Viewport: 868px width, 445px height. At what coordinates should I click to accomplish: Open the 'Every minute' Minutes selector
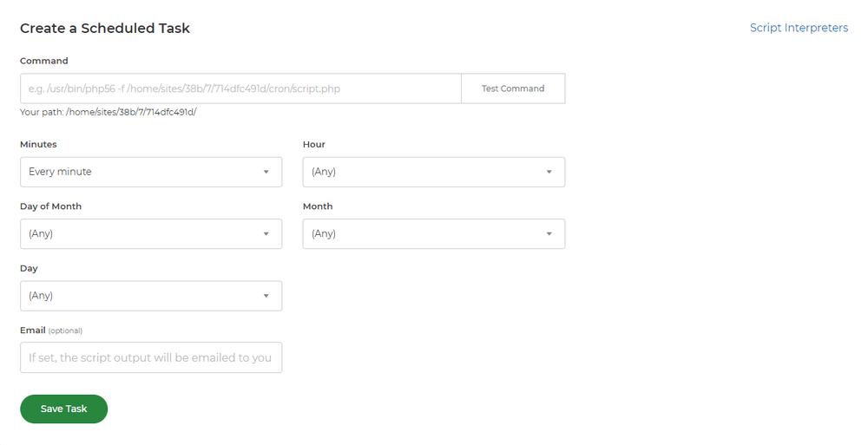[151, 172]
